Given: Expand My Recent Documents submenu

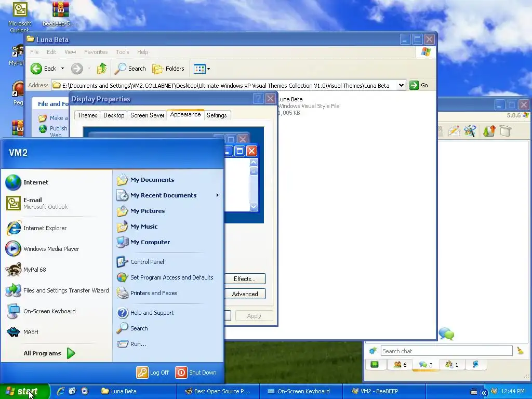Looking at the screenshot, I should pyautogui.click(x=168, y=195).
